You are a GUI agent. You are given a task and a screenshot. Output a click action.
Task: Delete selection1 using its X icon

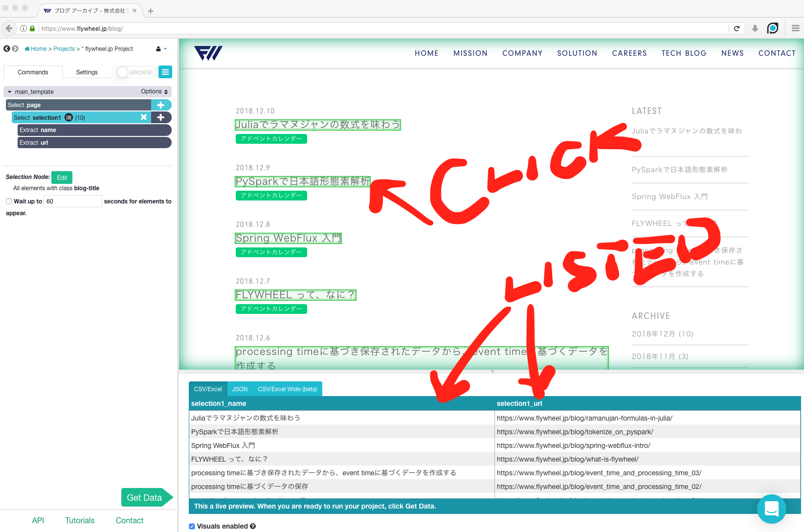[x=144, y=117]
